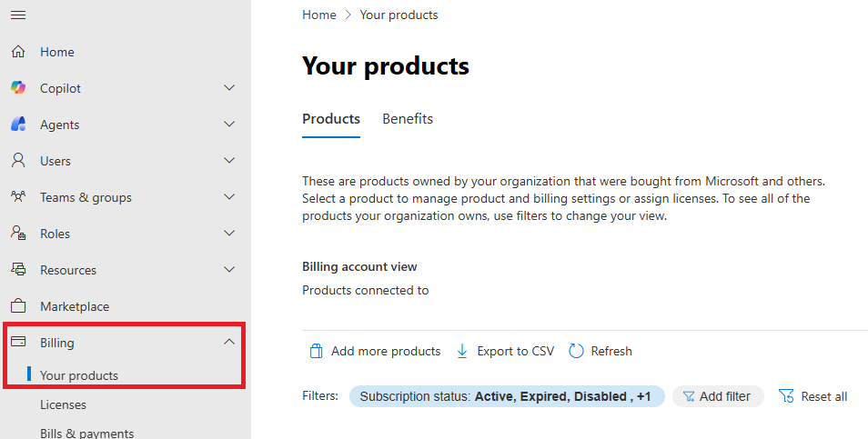
Task: Switch to the Benefits tab
Action: click(408, 119)
